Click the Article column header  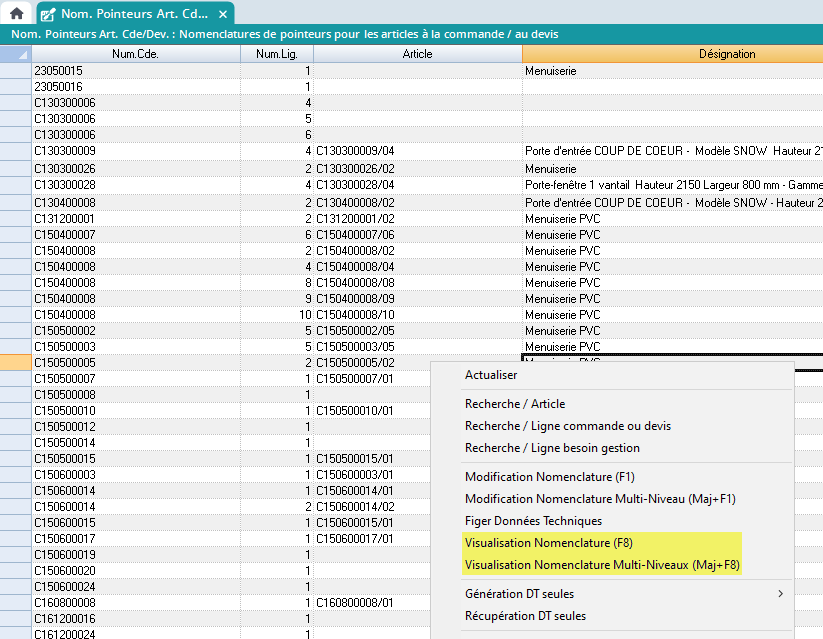point(417,54)
